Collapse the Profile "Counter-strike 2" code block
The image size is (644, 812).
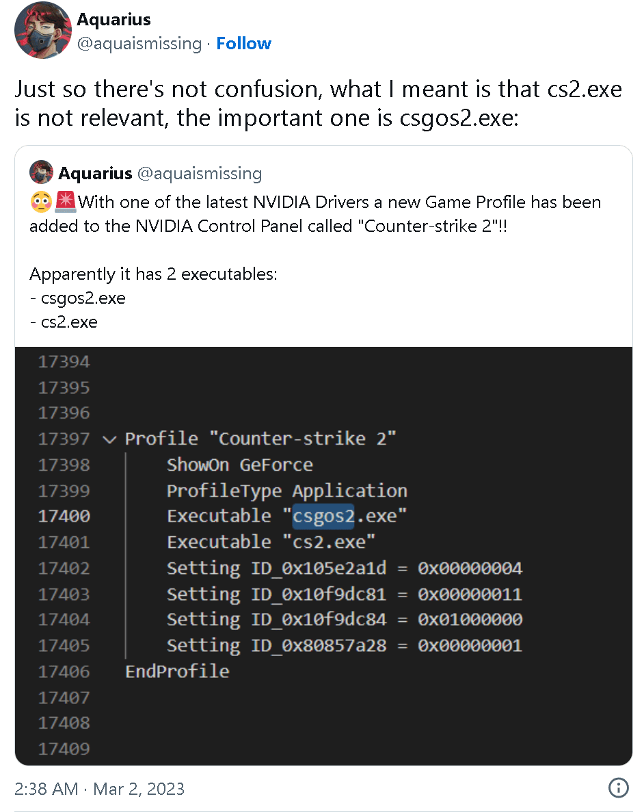point(109,439)
